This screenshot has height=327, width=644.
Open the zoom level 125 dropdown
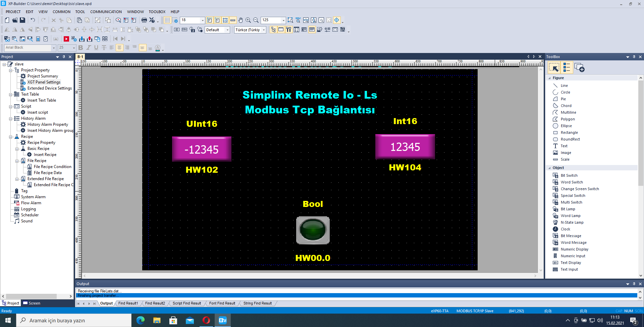pos(283,20)
